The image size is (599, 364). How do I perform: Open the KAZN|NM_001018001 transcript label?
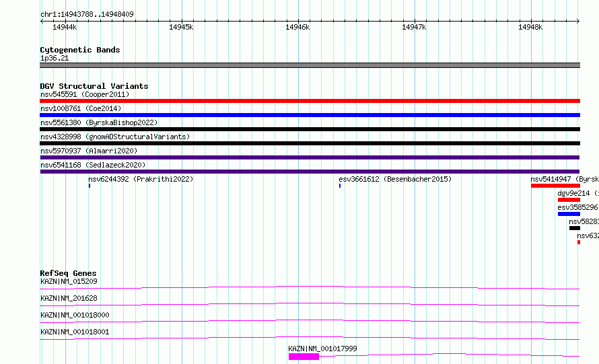coord(75,332)
